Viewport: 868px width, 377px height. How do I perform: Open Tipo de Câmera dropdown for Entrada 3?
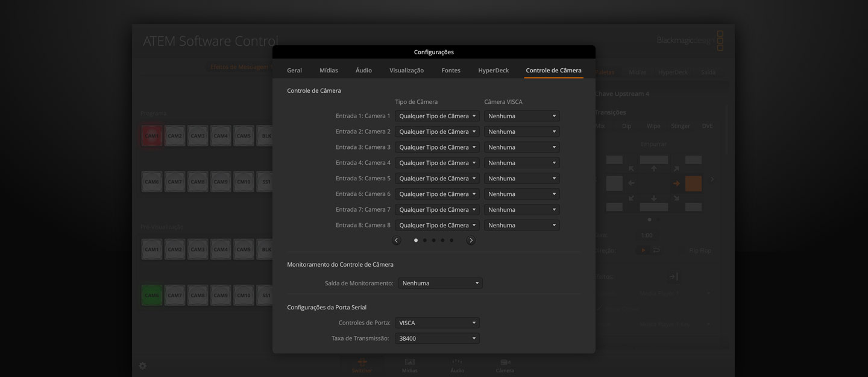[437, 147]
